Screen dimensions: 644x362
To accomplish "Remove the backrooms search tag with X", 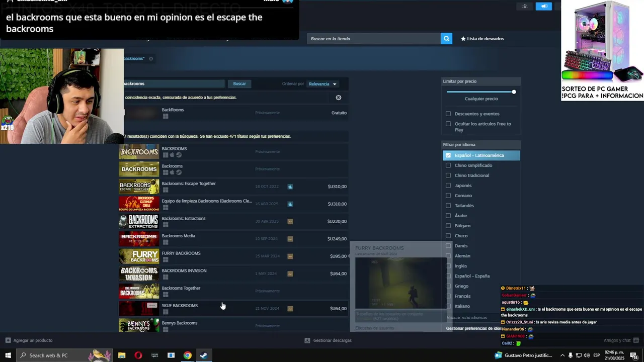I will (x=151, y=59).
